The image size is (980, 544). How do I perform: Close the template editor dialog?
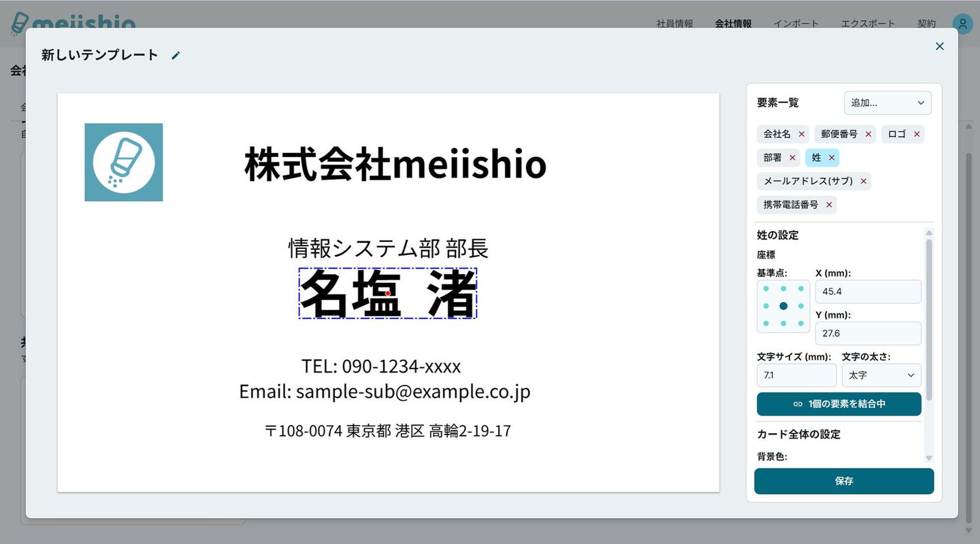click(940, 46)
